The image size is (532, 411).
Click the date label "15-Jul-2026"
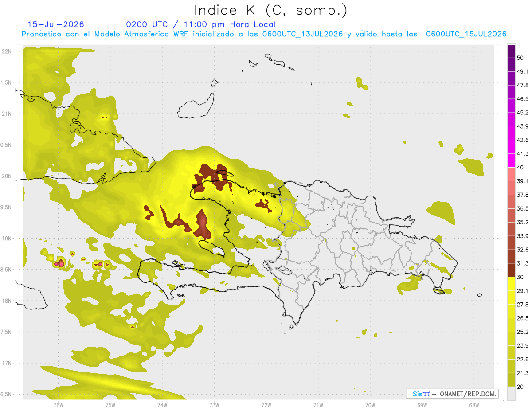(56, 24)
